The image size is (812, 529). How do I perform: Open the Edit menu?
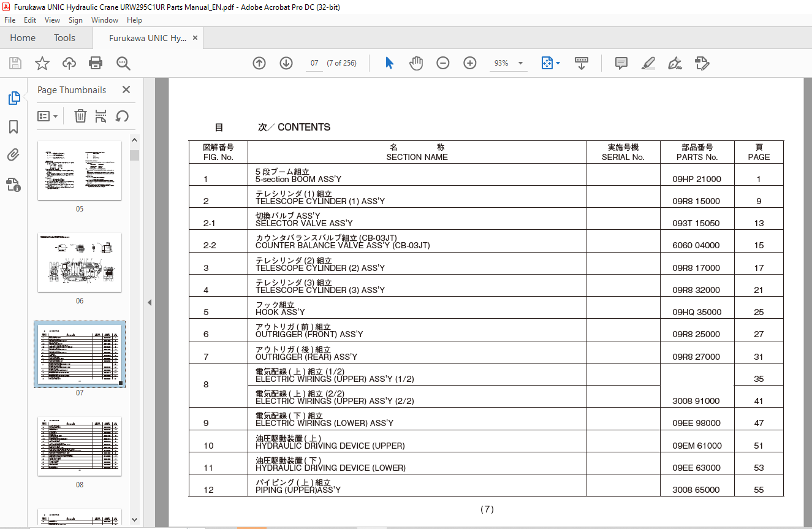[x=30, y=20]
